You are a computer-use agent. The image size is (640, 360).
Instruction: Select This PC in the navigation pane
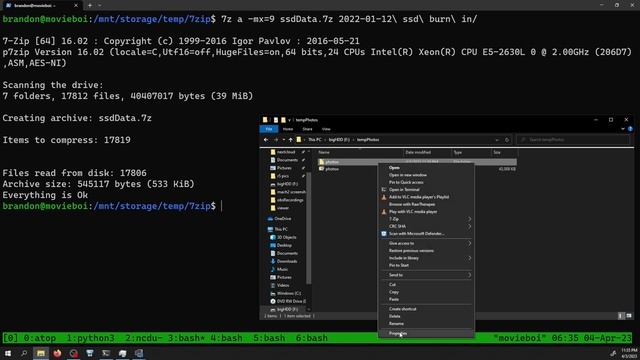278,229
